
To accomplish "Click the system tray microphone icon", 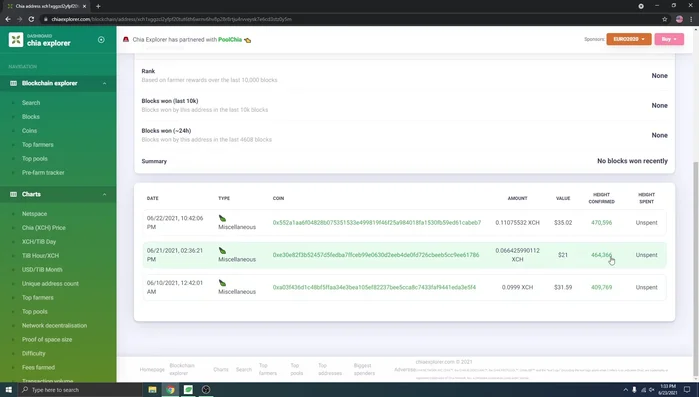I will click(634, 390).
